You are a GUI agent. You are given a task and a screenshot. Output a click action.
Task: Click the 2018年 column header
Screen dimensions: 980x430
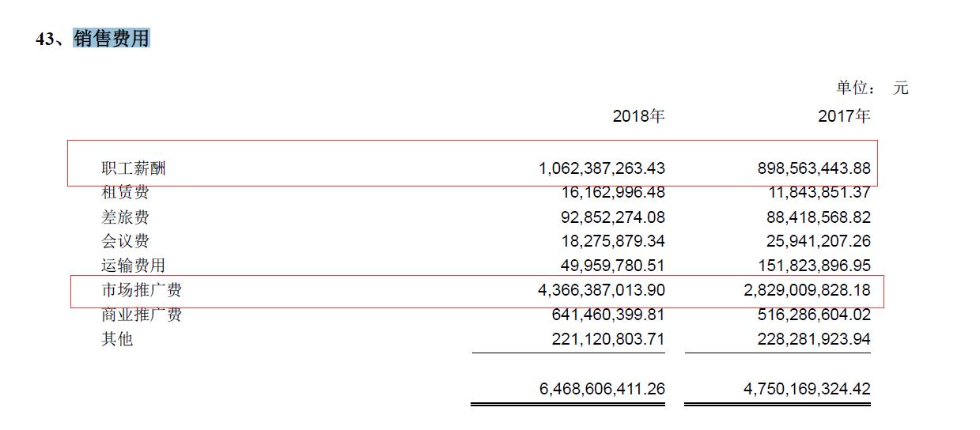click(638, 117)
